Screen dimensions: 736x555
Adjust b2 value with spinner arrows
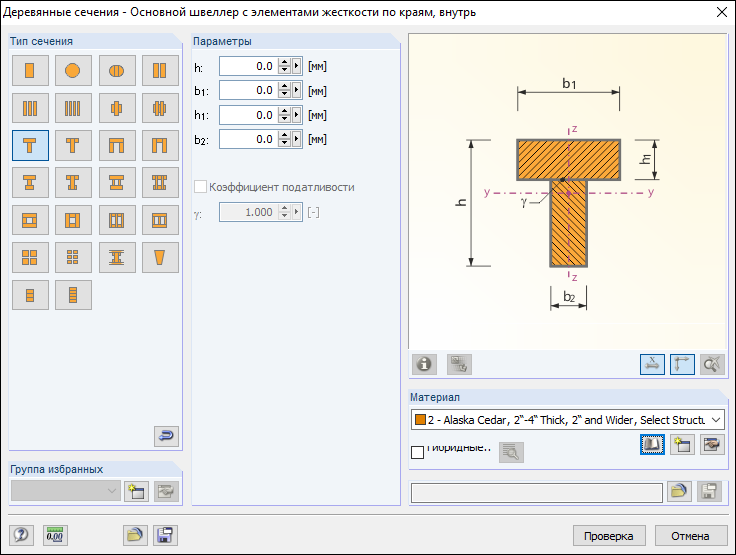point(284,139)
